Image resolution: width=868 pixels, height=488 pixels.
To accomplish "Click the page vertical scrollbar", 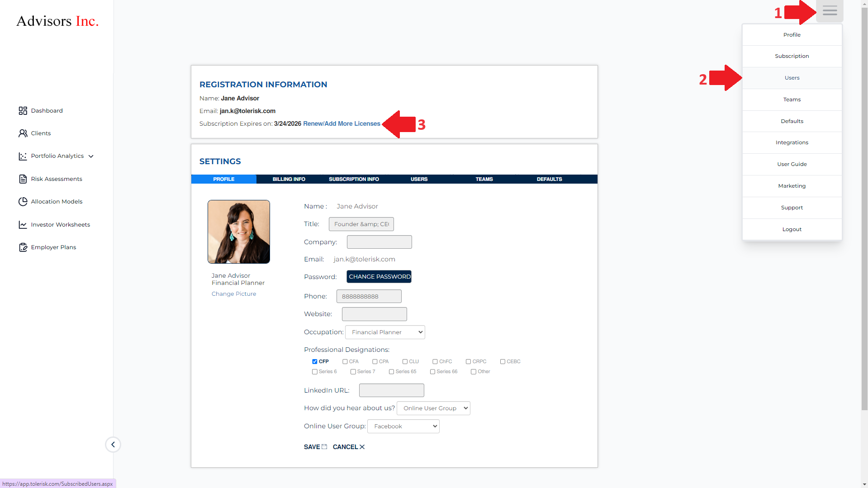I will 864,226.
